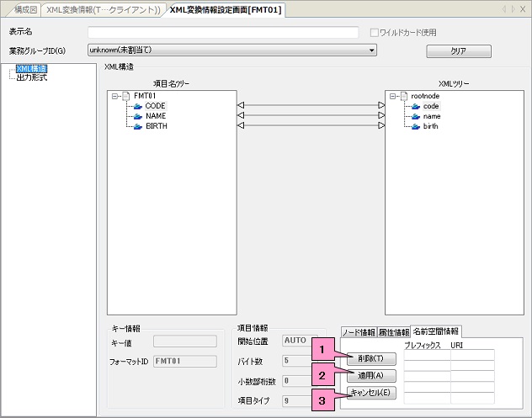The width and height of the screenshot is (532, 418).
Task: Select 出力形式 in the left tree
Action: pyautogui.click(x=32, y=77)
